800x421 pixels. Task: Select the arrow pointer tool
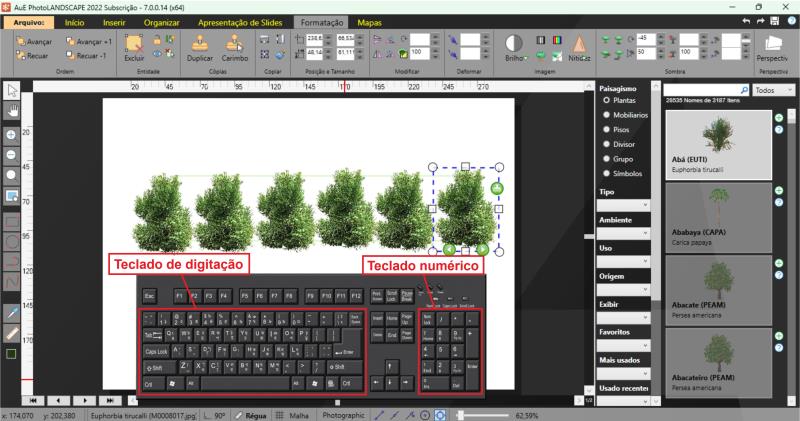tap(12, 91)
